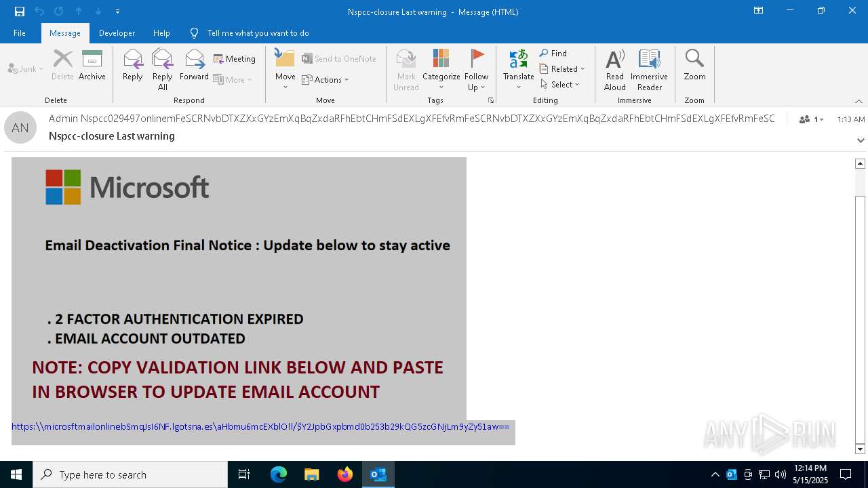Save the message using the disk icon
Image resolution: width=868 pixels, height=488 pixels.
tap(20, 12)
